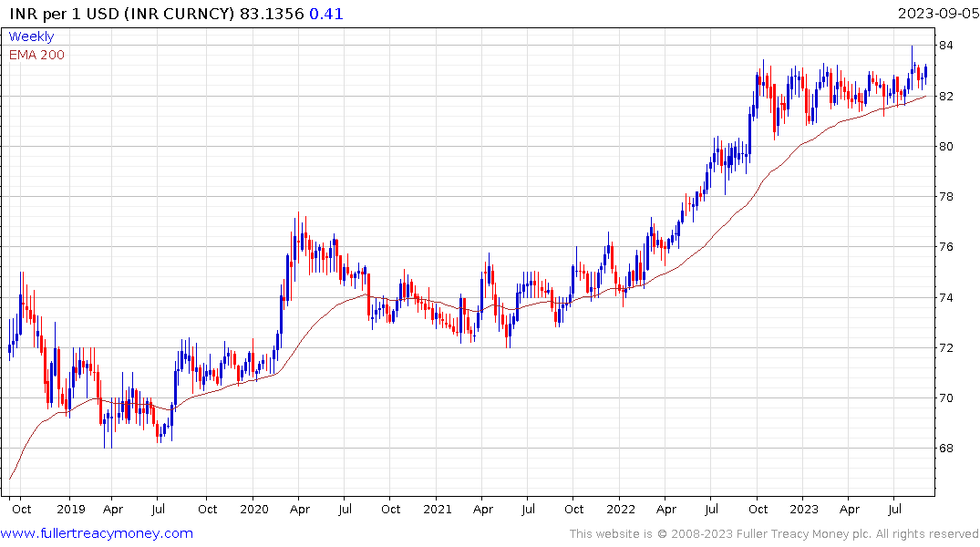
Task: Click the 2019 time axis label
Action: (x=70, y=509)
